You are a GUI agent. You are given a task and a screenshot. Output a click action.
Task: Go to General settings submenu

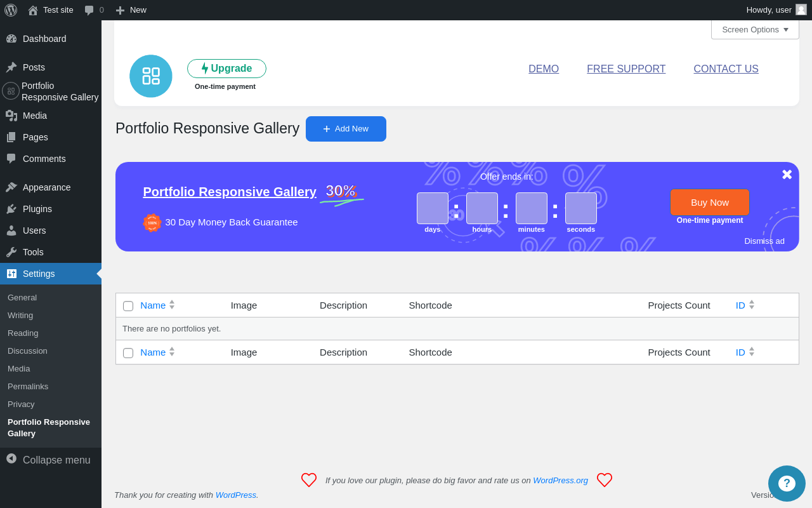pos(22,298)
